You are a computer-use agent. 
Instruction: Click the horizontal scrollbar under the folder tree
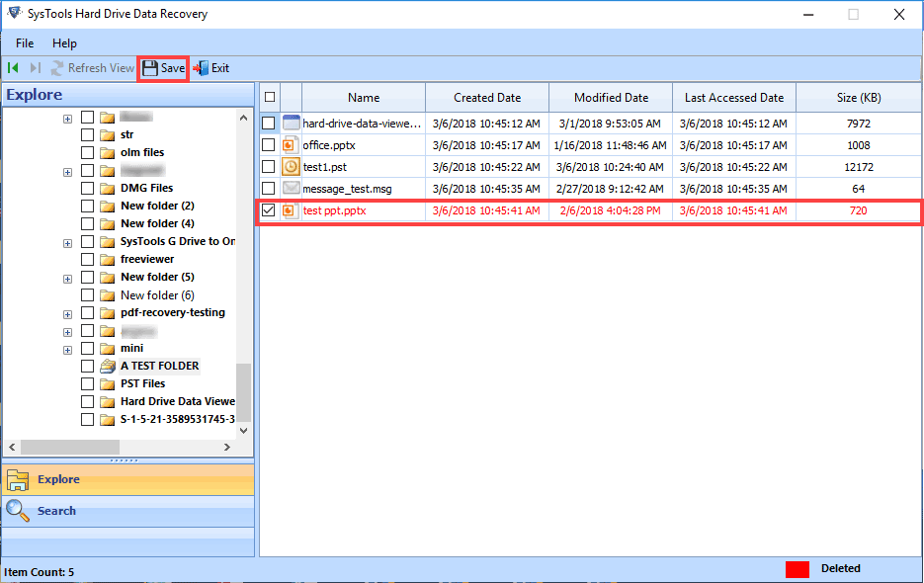(x=69, y=447)
